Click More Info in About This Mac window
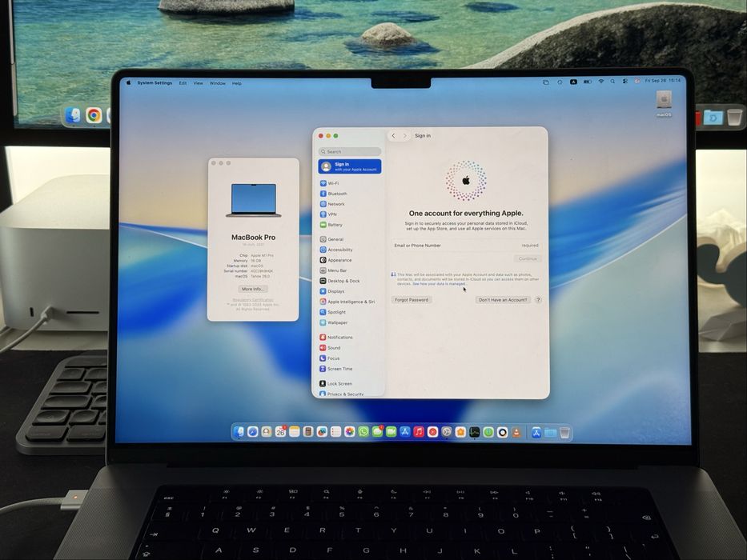 pos(253,289)
